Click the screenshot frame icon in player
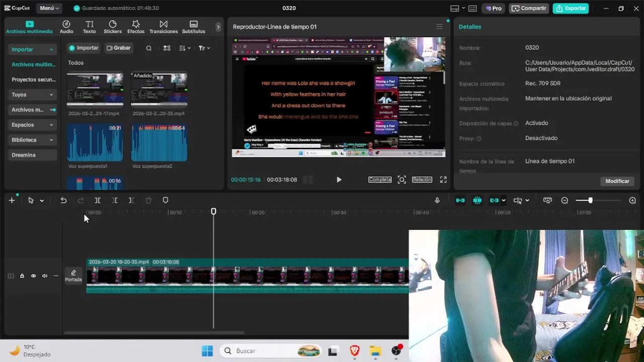The height and width of the screenshot is (362, 644). coord(401,179)
